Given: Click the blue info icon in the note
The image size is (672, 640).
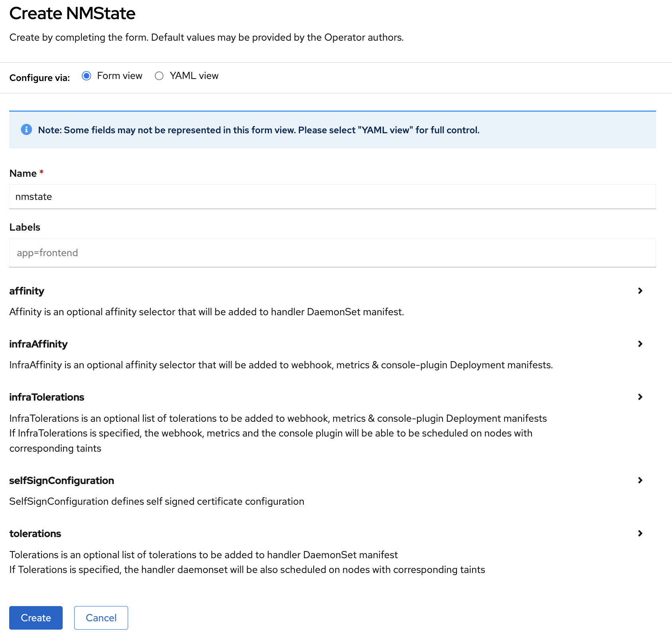Looking at the screenshot, I should [x=26, y=130].
